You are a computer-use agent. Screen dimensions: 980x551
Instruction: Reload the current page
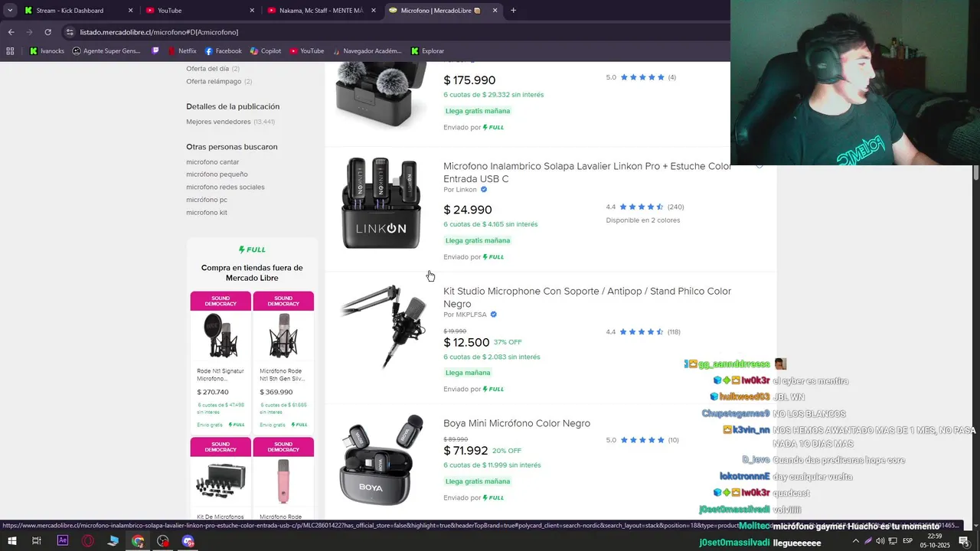coord(47,32)
